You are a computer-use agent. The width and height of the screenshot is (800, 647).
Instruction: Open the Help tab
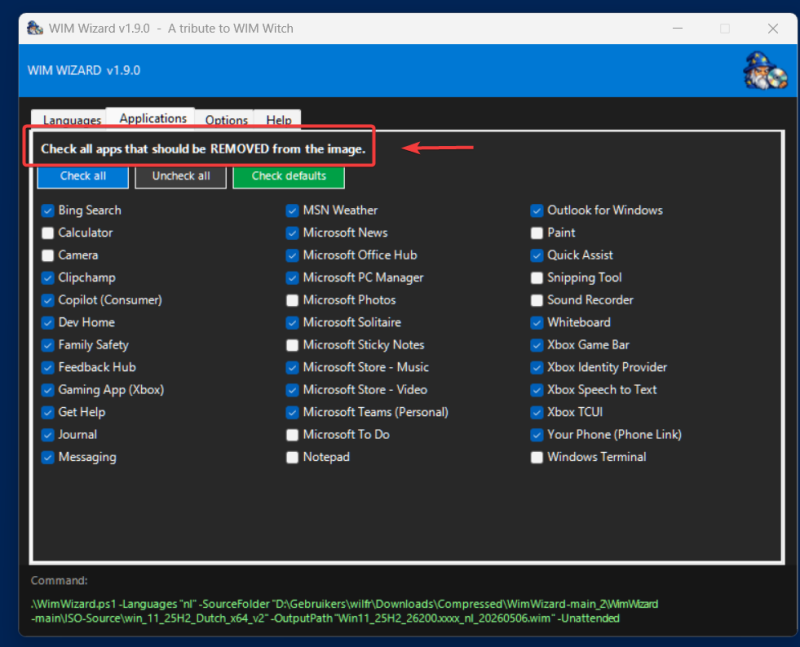[279, 120]
